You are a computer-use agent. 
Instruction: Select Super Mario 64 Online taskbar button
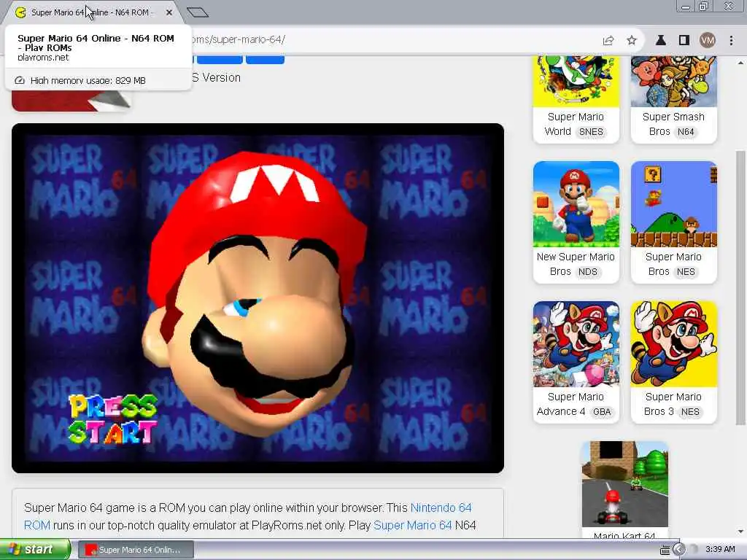[x=136, y=550]
